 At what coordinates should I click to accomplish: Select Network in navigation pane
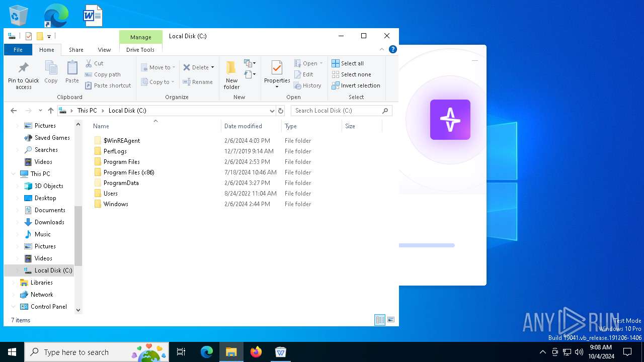point(42,295)
